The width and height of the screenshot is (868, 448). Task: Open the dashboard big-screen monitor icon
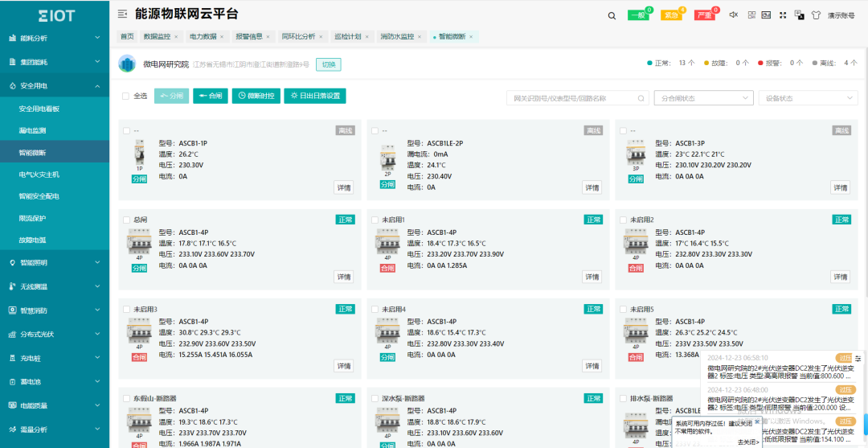point(766,15)
